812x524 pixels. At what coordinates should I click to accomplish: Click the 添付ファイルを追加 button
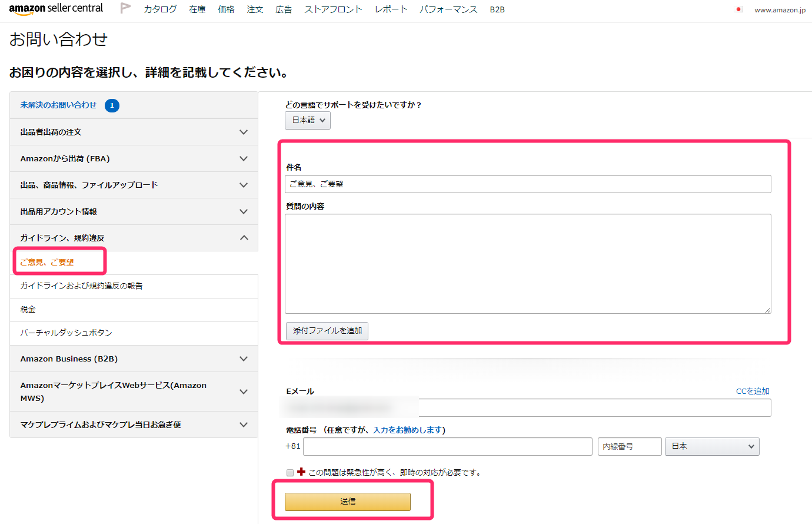click(x=327, y=331)
